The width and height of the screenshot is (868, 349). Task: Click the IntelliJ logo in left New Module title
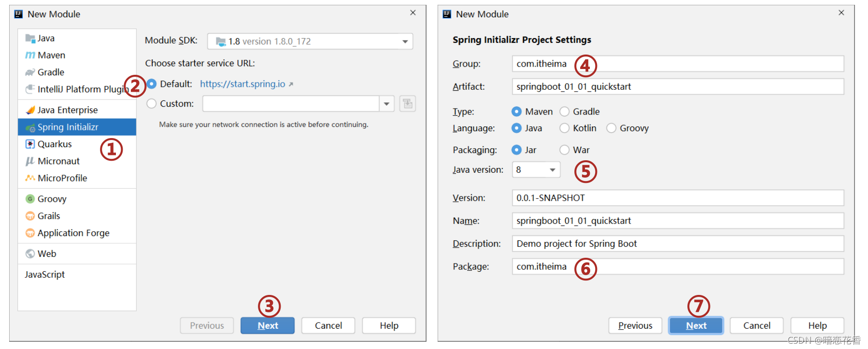[18, 14]
